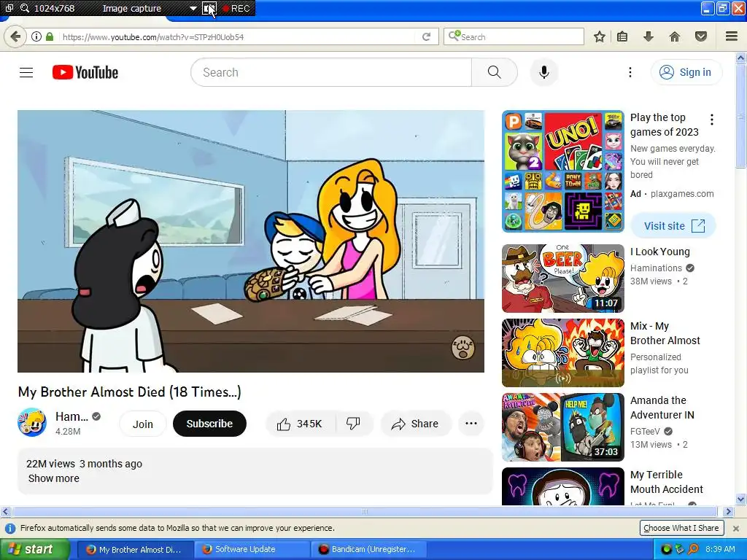The image size is (747, 560).
Task: Click the system tray clock 8:39 AM
Action: tap(720, 549)
